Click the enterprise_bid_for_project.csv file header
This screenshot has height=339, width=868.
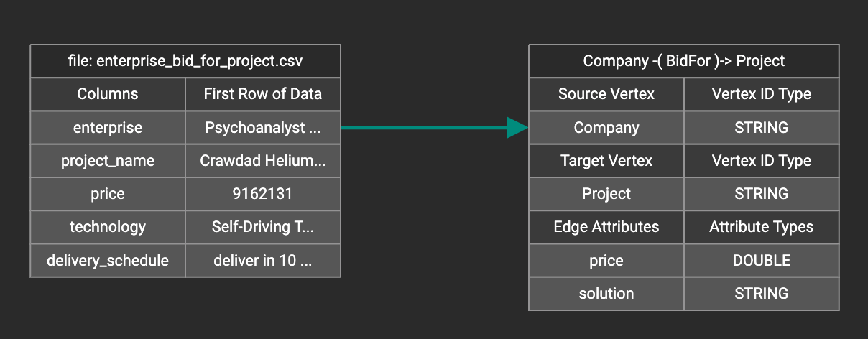pos(185,61)
